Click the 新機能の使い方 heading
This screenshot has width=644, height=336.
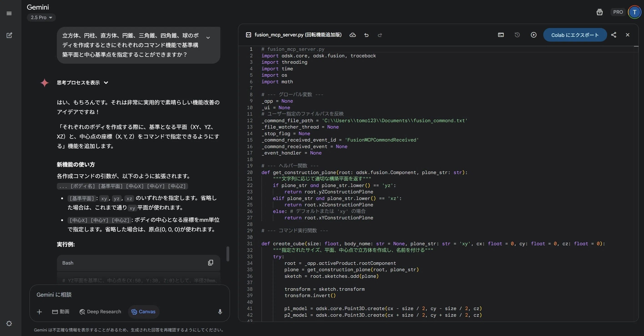76,165
